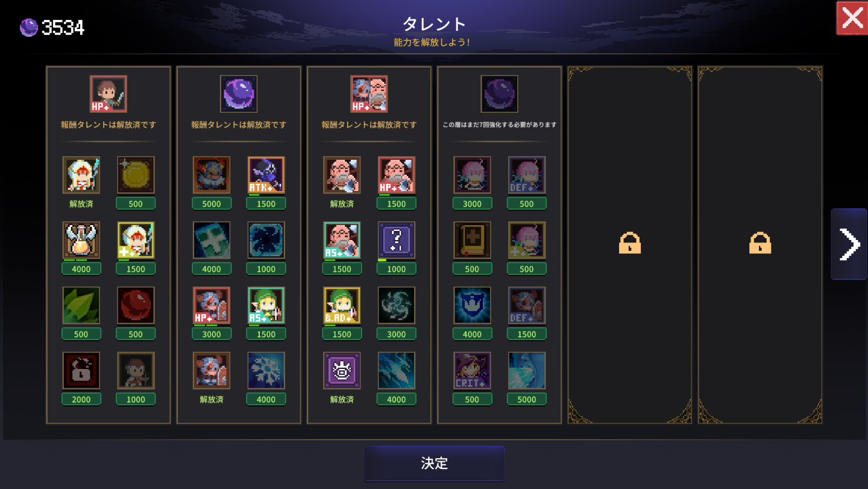Choose the red orb talent icon
Screen dimensions: 868x489
click(136, 305)
